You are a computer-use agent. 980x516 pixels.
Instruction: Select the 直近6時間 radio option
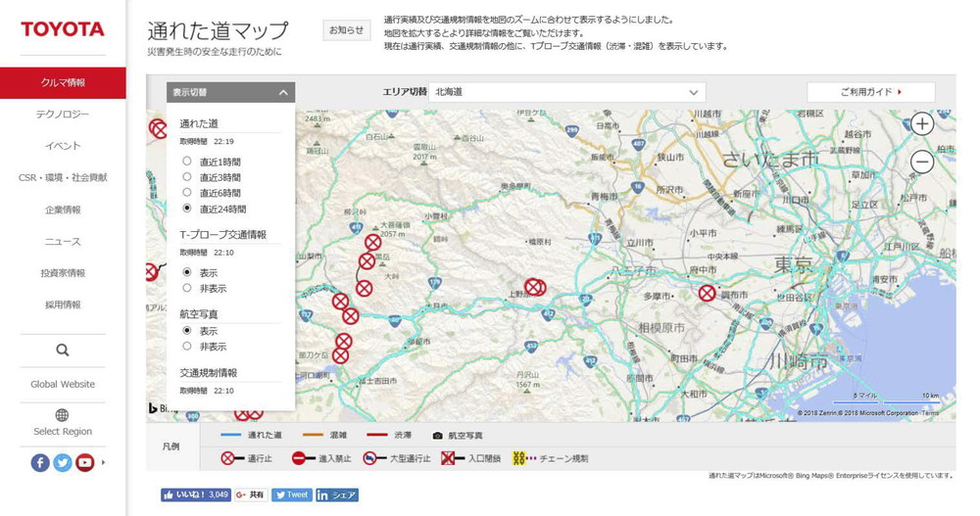pos(187,193)
